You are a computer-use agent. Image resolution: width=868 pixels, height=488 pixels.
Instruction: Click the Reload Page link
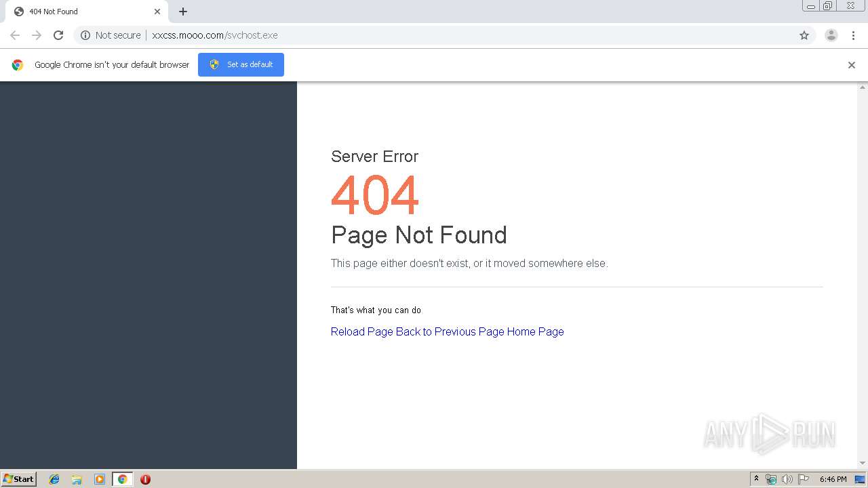pyautogui.click(x=362, y=331)
